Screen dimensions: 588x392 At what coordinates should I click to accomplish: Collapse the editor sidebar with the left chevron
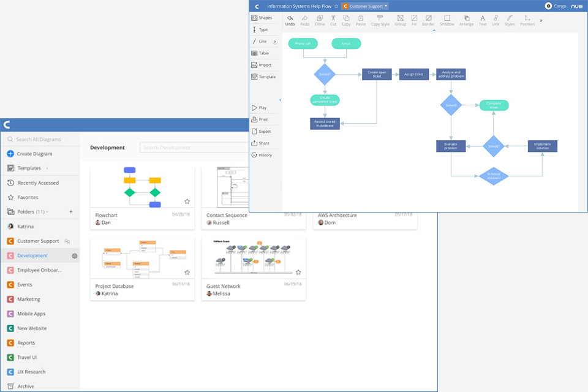pos(280,100)
